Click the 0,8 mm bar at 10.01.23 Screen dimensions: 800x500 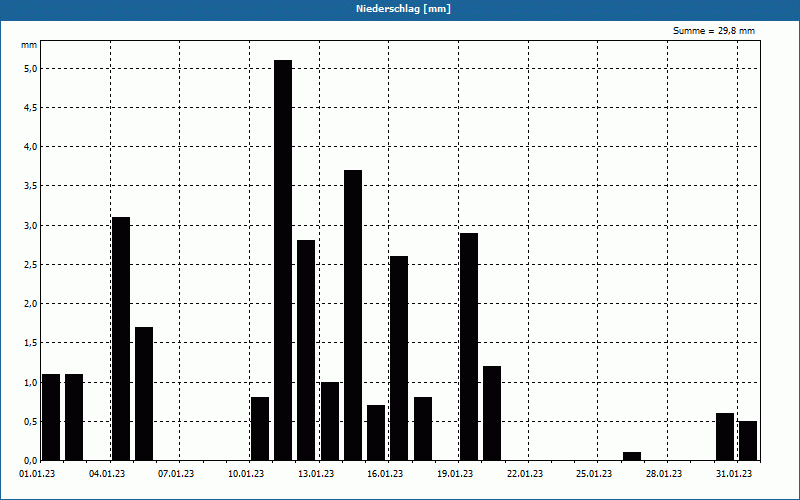click(260, 429)
